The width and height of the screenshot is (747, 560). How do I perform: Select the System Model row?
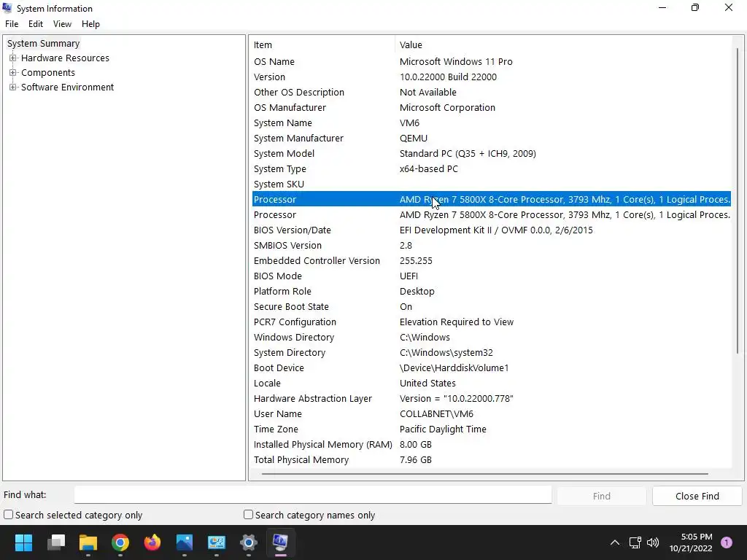point(492,153)
